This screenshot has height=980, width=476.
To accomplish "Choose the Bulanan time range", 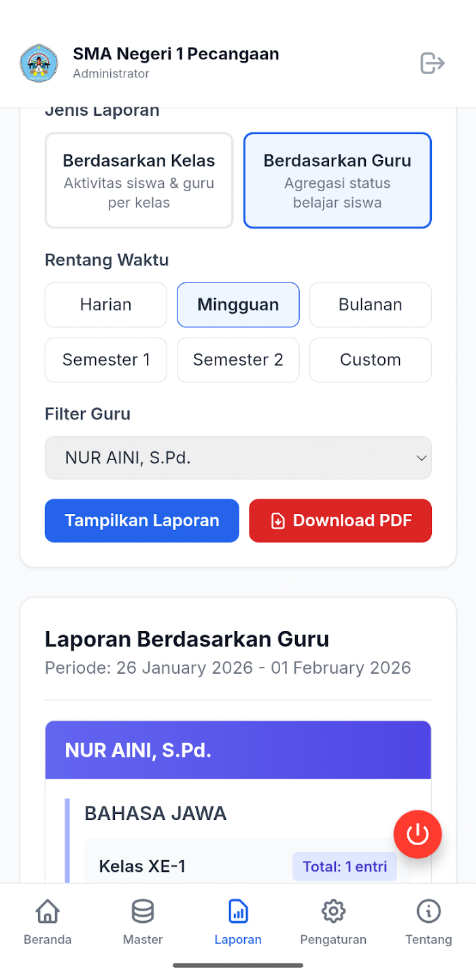I will tap(371, 305).
